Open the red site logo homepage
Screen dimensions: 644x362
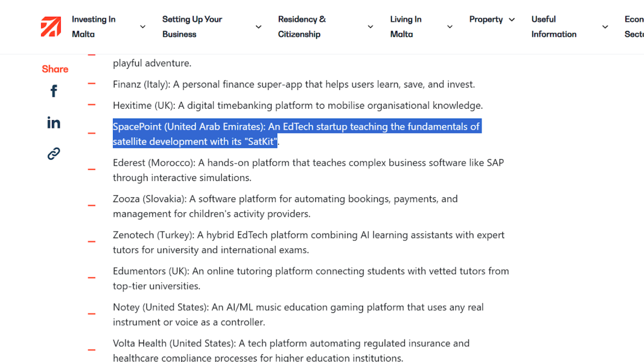click(x=51, y=26)
